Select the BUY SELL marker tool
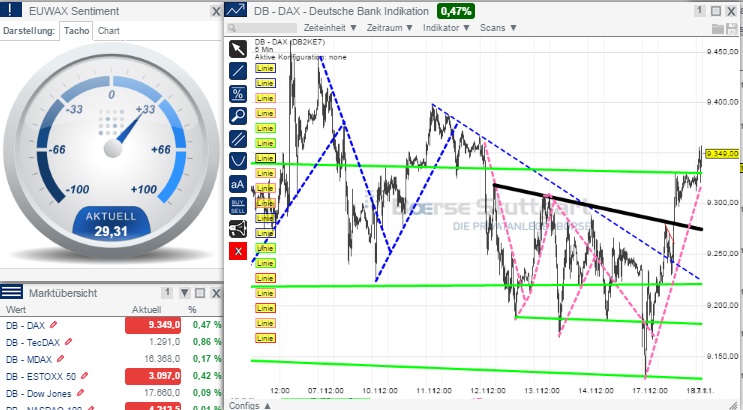The image size is (743, 410). [238, 206]
